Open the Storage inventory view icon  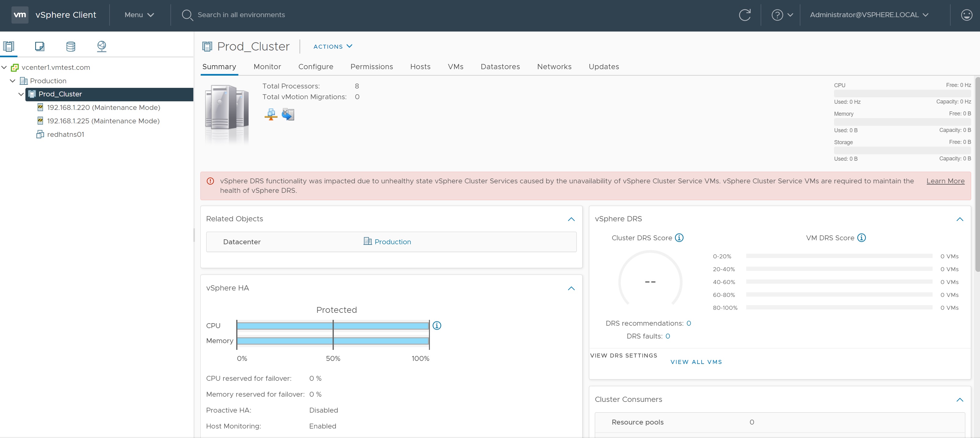(71, 47)
